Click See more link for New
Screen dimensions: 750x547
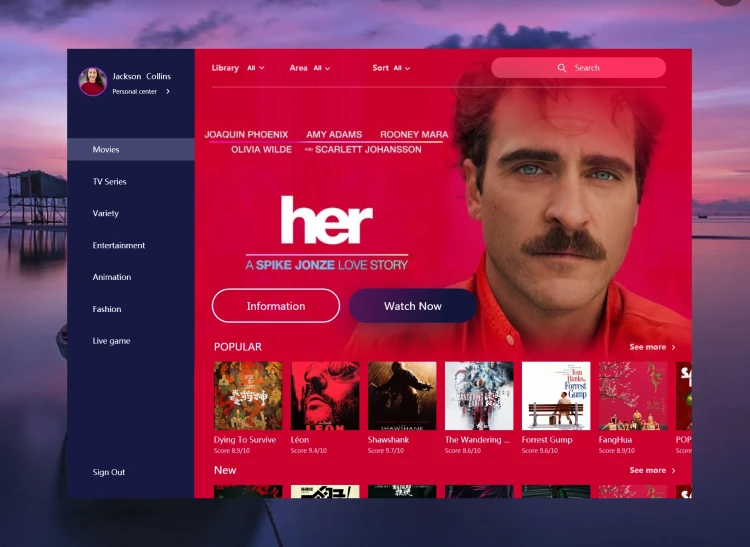(x=648, y=470)
